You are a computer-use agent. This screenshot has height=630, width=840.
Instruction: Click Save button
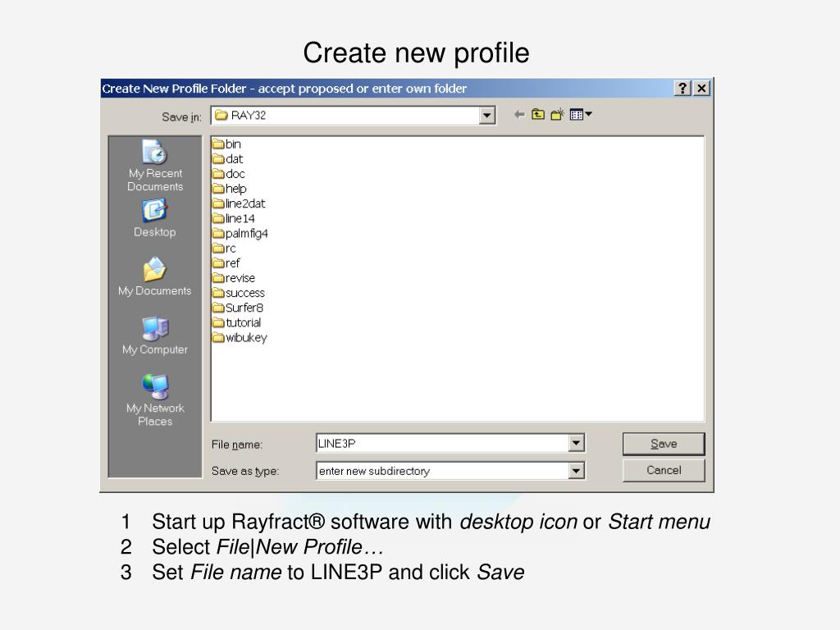pos(663,444)
